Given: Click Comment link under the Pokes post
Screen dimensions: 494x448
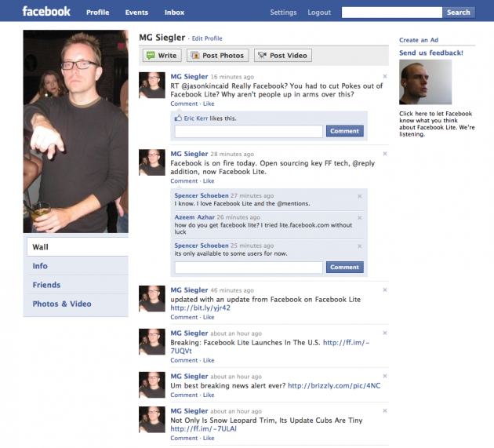Looking at the screenshot, I should pos(184,104).
